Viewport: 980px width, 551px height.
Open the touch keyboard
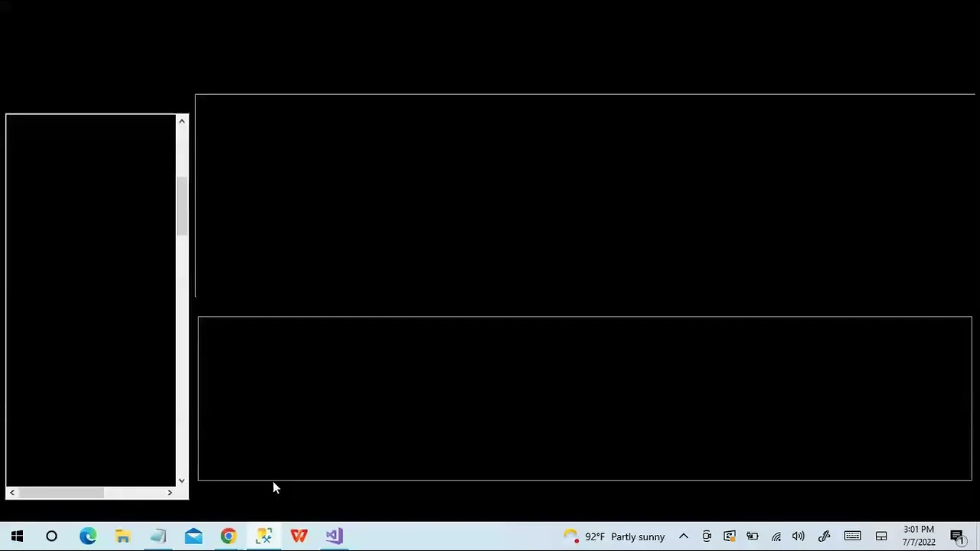click(x=852, y=536)
